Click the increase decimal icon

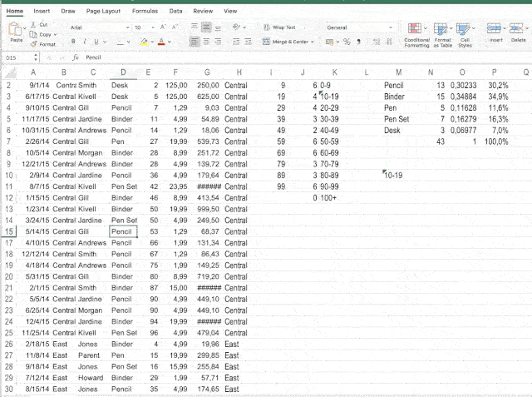(x=377, y=42)
